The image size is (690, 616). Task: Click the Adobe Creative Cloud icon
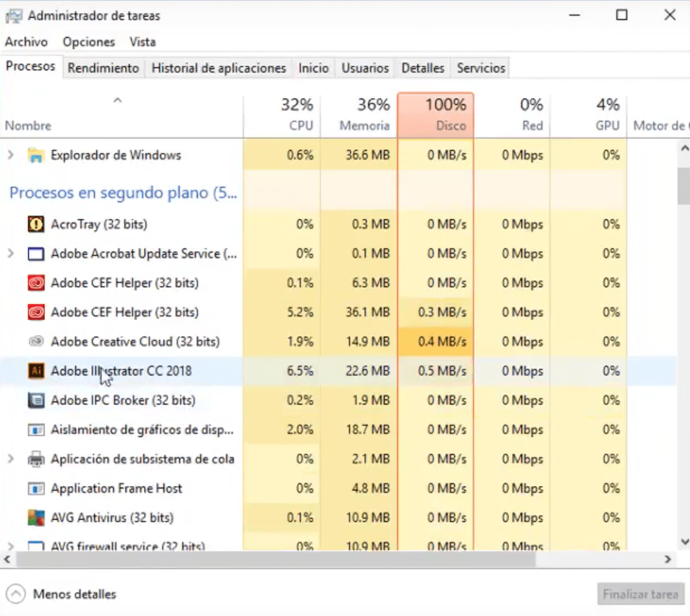pos(36,342)
